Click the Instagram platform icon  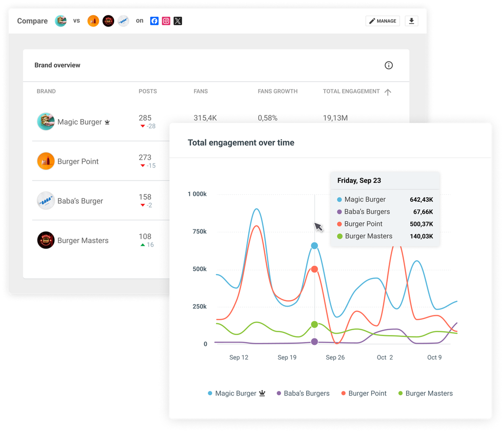coord(166,21)
